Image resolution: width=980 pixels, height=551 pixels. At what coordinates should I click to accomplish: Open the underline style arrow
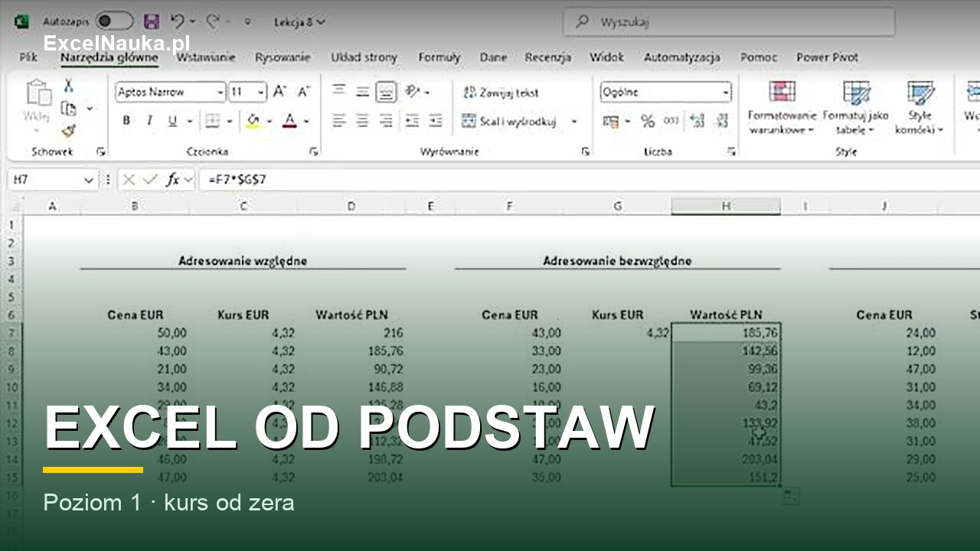(x=190, y=121)
